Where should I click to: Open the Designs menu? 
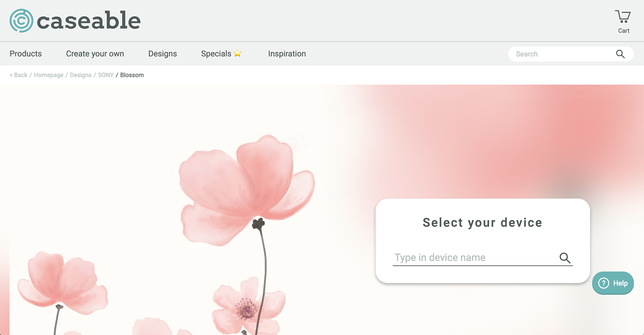pos(162,54)
